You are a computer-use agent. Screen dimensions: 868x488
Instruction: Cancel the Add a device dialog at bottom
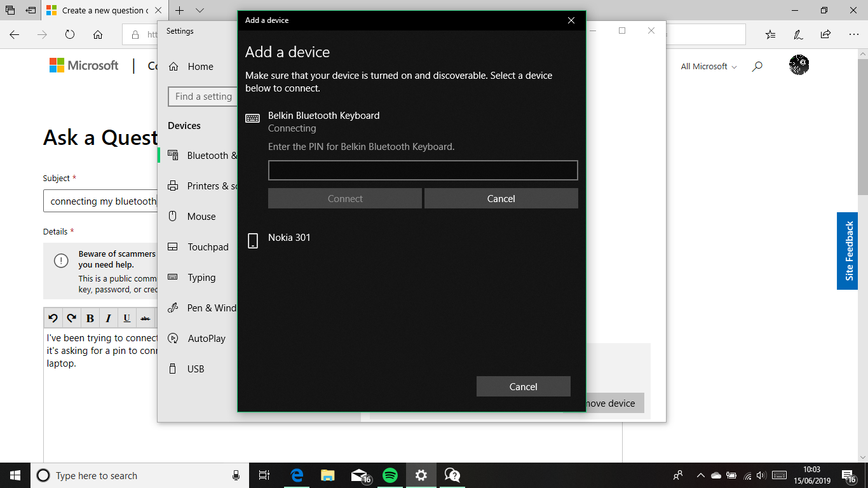click(x=524, y=386)
